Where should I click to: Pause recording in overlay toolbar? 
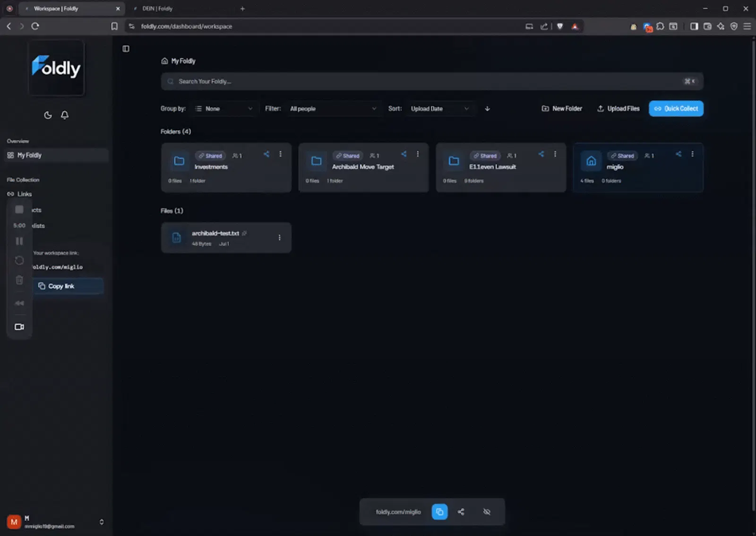tap(19, 241)
